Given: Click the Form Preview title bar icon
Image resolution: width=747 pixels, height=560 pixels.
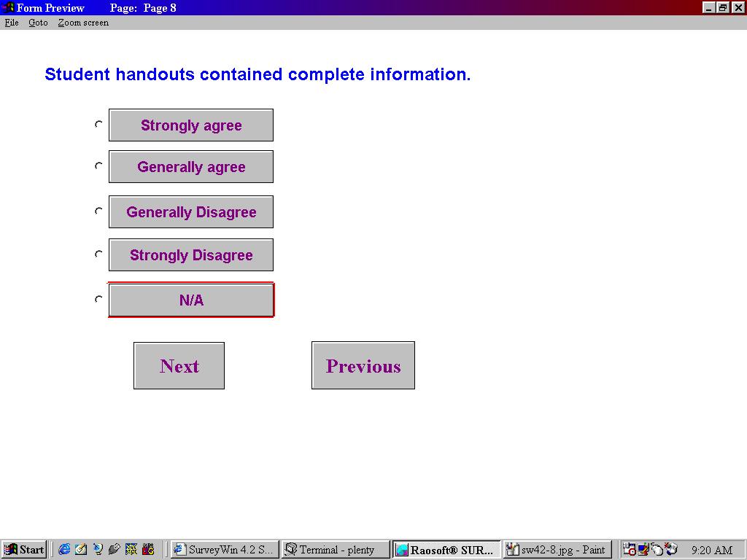Looking at the screenshot, I should 9,8.
